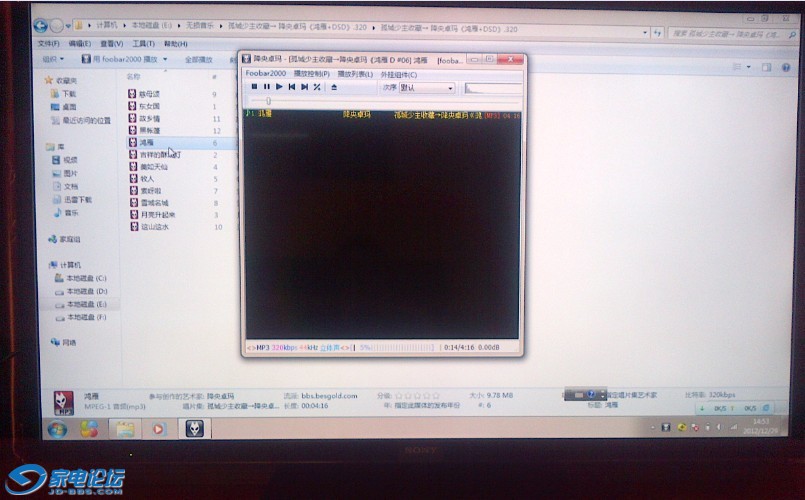Open the 工具(T) menu in Explorer
The width and height of the screenshot is (805, 500).
(143, 44)
